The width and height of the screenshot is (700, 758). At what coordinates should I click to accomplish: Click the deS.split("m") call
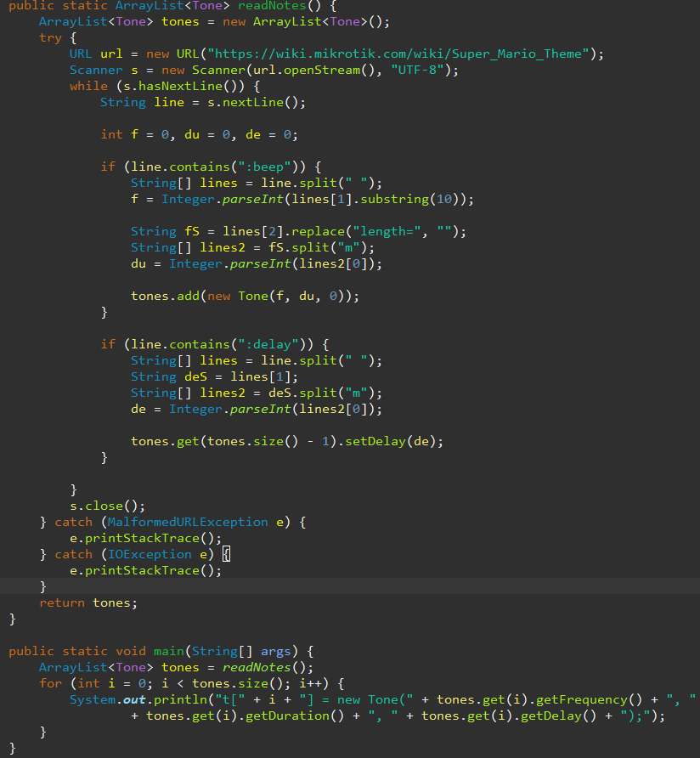point(321,393)
